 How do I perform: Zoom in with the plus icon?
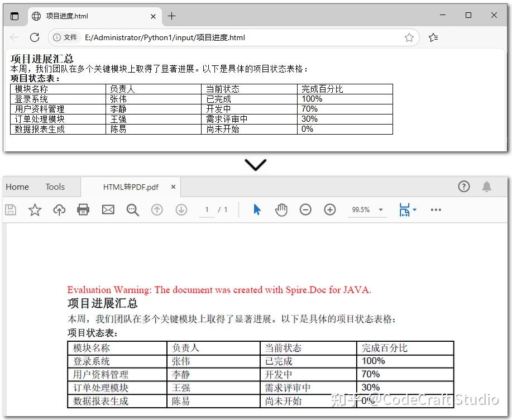tap(330, 209)
